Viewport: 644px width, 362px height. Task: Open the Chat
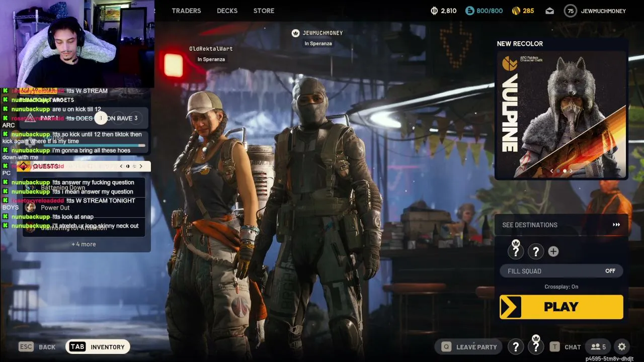point(566,347)
